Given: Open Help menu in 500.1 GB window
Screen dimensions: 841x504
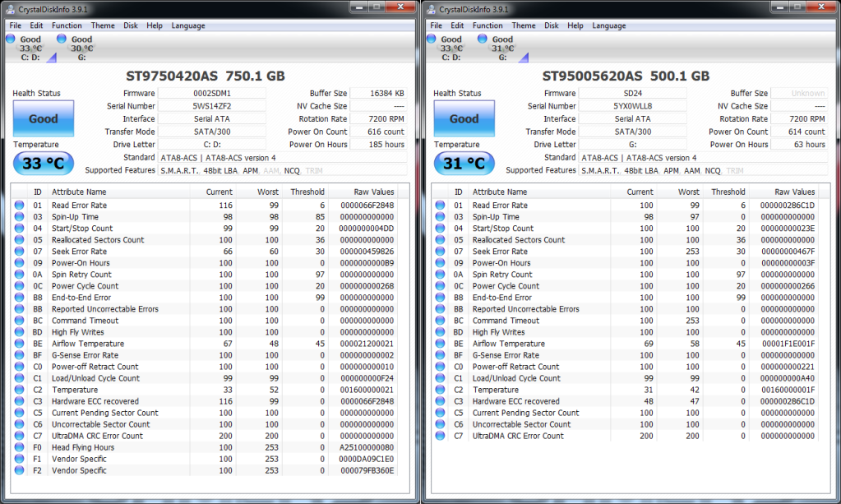Looking at the screenshot, I should coord(575,25).
